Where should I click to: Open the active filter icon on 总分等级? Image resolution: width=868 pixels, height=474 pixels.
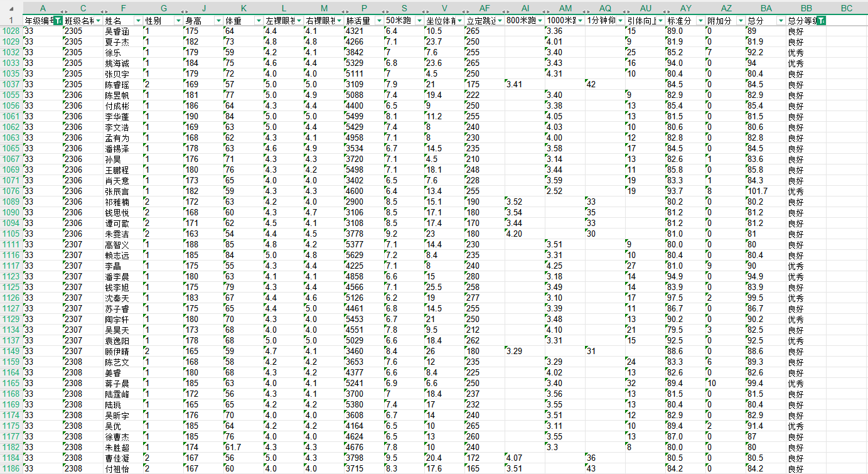pyautogui.click(x=821, y=21)
